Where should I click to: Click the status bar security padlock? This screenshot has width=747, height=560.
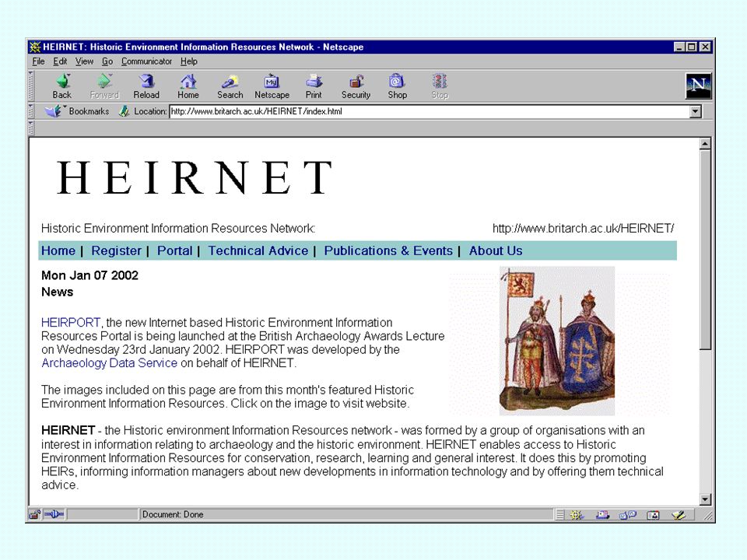coord(34,514)
